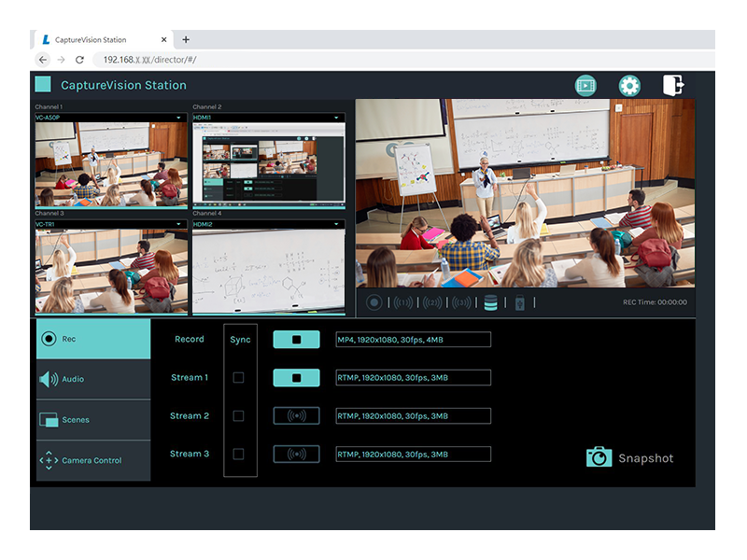Click the logout door icon

(673, 85)
